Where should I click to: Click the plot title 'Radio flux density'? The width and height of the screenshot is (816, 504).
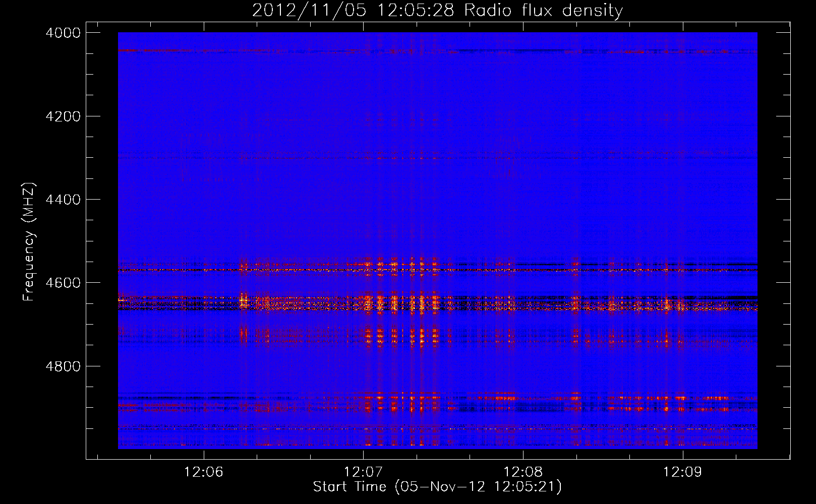tap(544, 11)
